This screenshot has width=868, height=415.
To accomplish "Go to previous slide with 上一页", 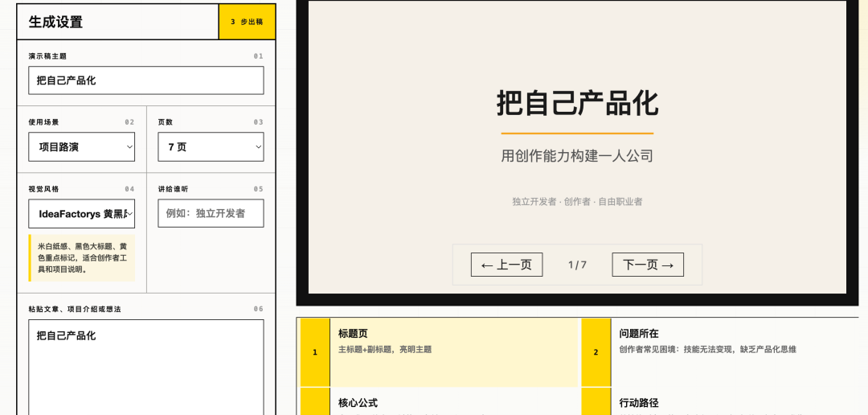I will (506, 265).
